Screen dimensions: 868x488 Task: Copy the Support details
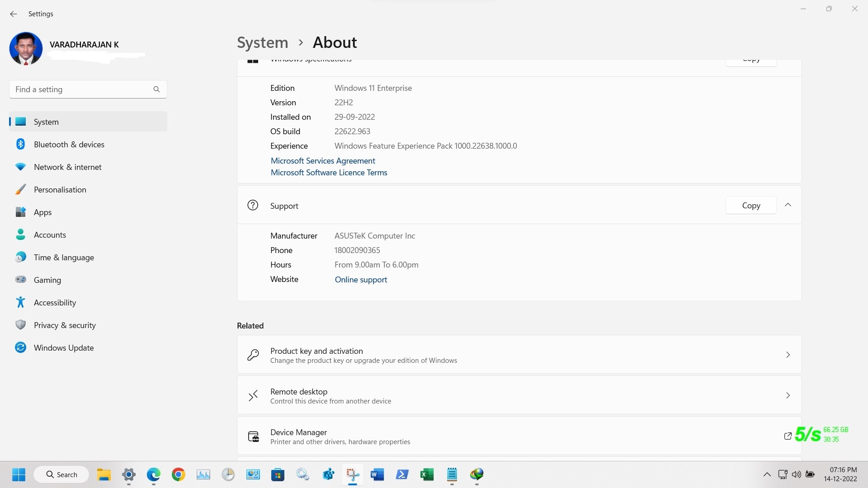pos(750,205)
